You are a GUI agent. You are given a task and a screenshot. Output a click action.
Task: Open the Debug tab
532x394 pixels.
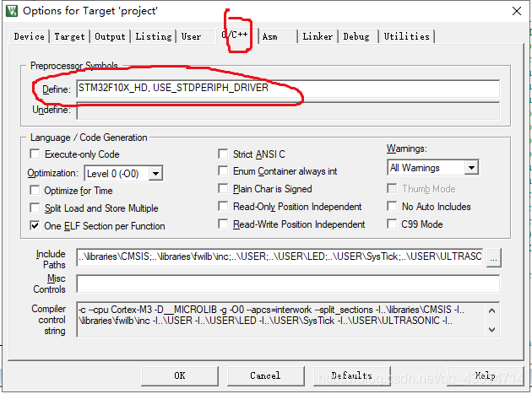(356, 36)
